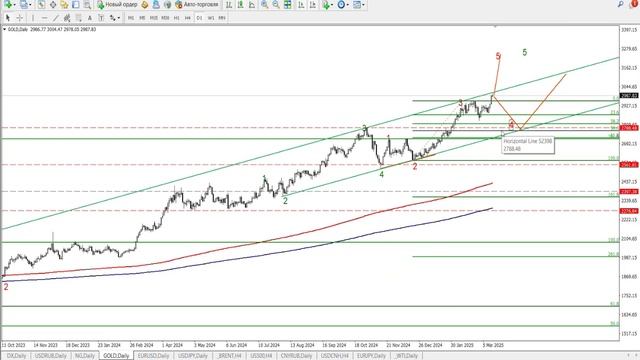Select the Fibonacci retracement tool
The image size is (640, 360).
[78, 18]
